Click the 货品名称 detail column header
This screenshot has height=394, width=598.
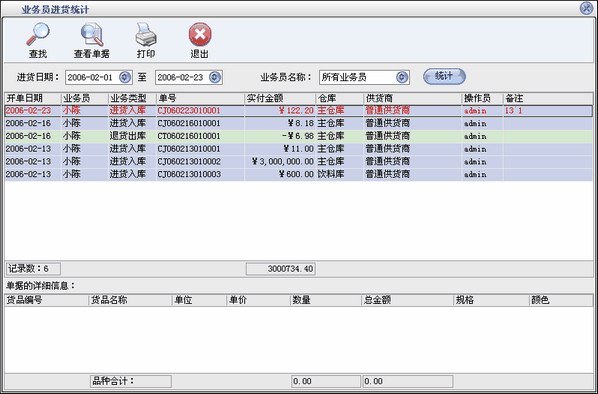130,300
